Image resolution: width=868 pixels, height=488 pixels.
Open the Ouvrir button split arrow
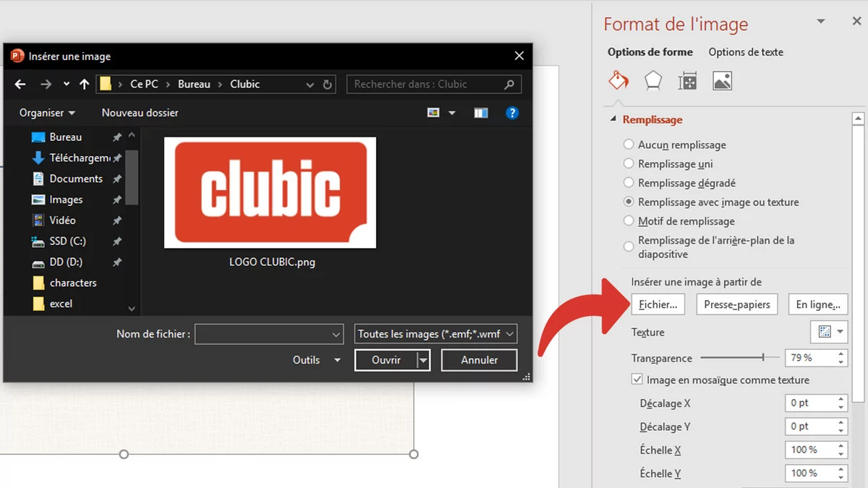pyautogui.click(x=424, y=360)
